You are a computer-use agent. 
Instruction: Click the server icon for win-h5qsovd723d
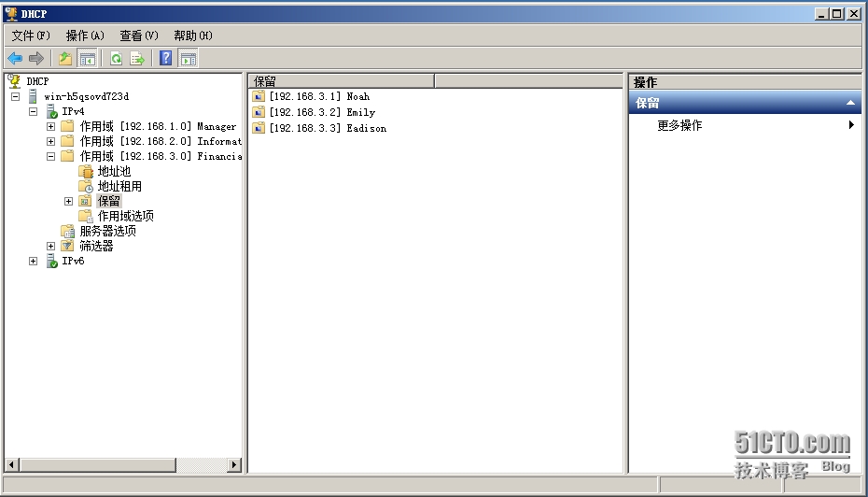tap(33, 96)
